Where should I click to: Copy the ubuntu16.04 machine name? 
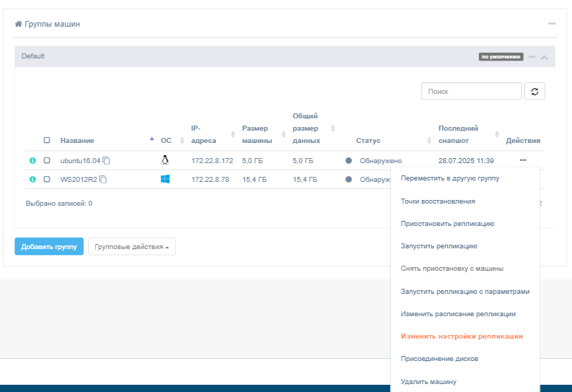106,160
